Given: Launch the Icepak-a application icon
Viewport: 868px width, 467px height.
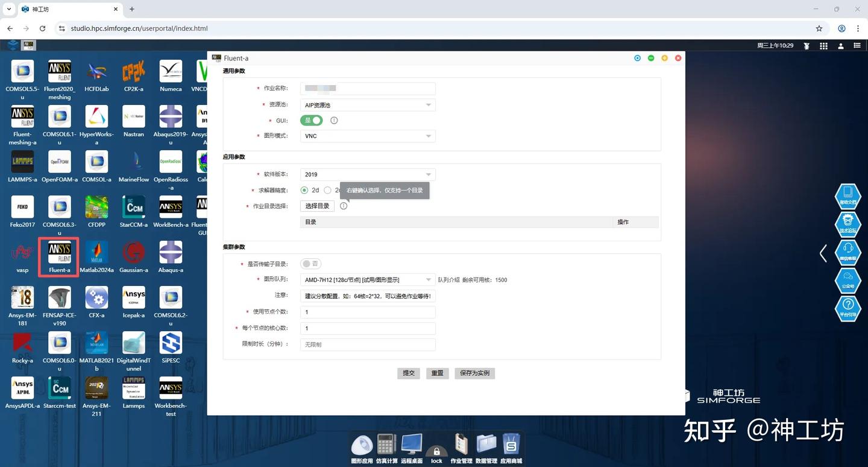Looking at the screenshot, I should pos(134,297).
